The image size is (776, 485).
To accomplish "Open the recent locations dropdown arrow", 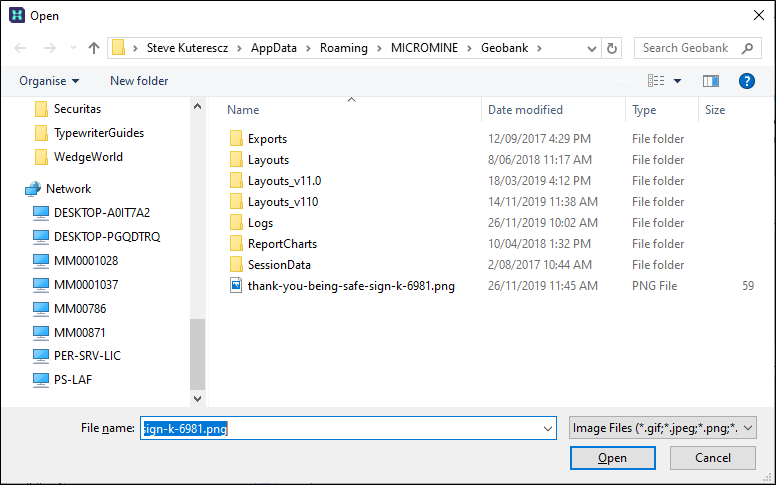I will 73,48.
